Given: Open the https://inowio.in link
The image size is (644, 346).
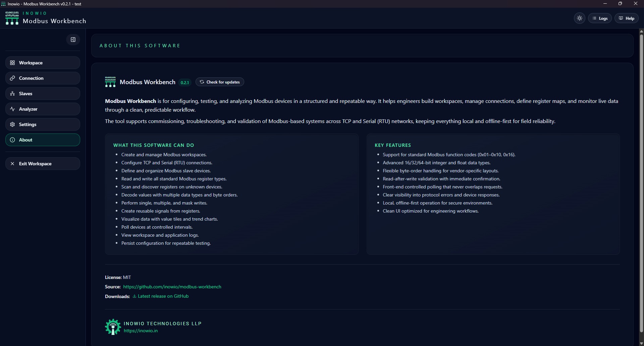Looking at the screenshot, I should [141, 331].
